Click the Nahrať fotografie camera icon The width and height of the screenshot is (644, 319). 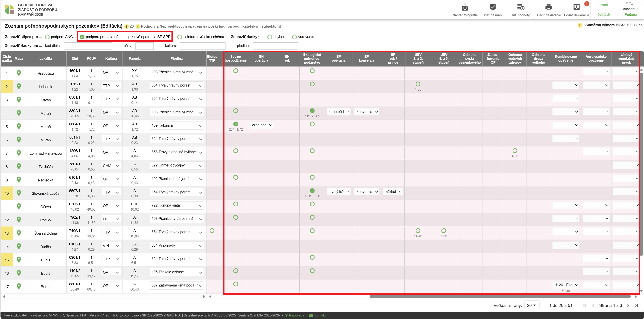(465, 7)
